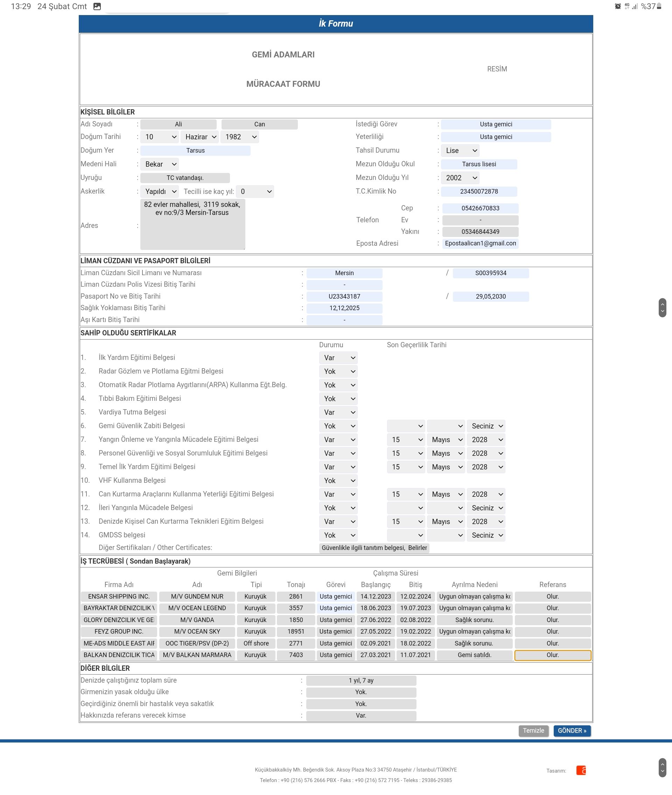
Task: Open Mezun Olduğu Yıl 2002 dropdown
Action: coord(460,178)
